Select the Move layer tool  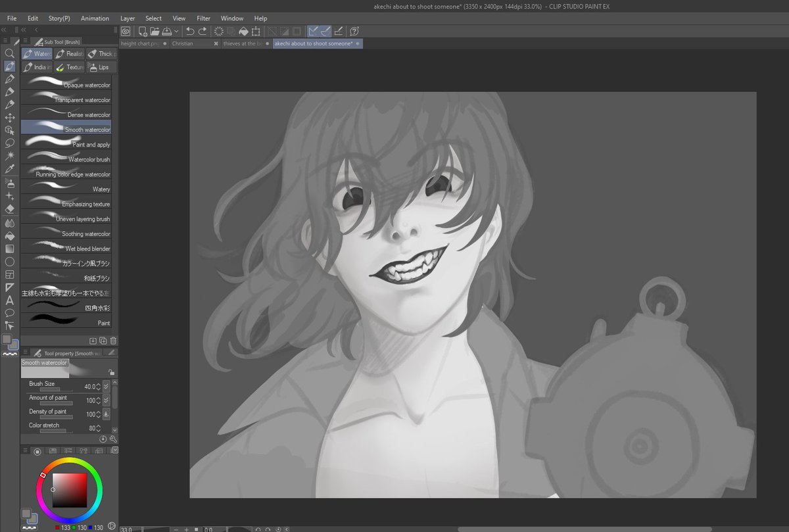point(9,118)
